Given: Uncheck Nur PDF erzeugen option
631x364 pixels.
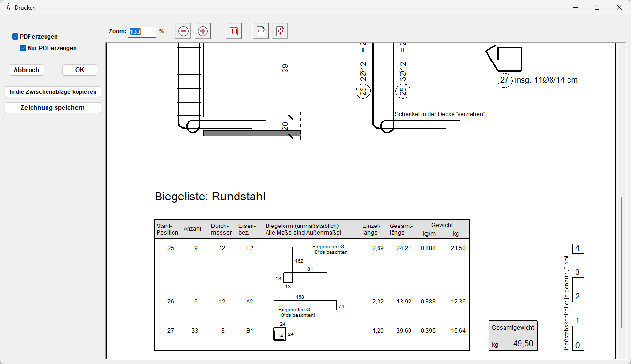Looking at the screenshot, I should click(x=23, y=48).
